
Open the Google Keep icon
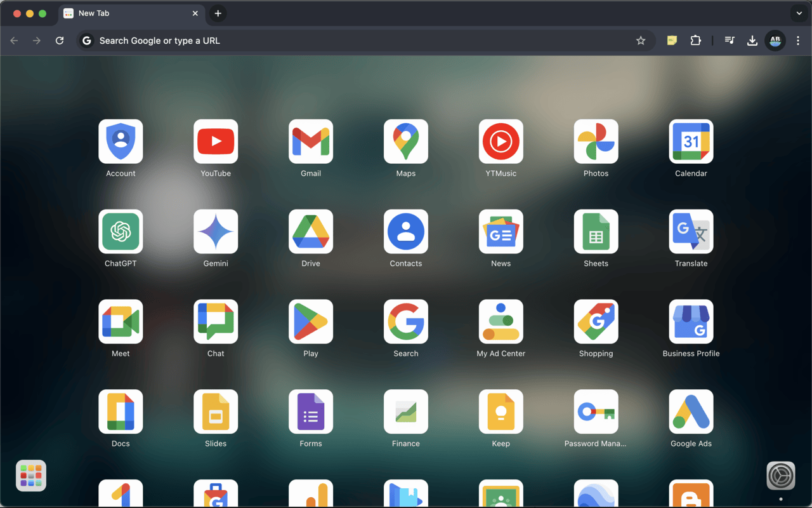point(501,412)
